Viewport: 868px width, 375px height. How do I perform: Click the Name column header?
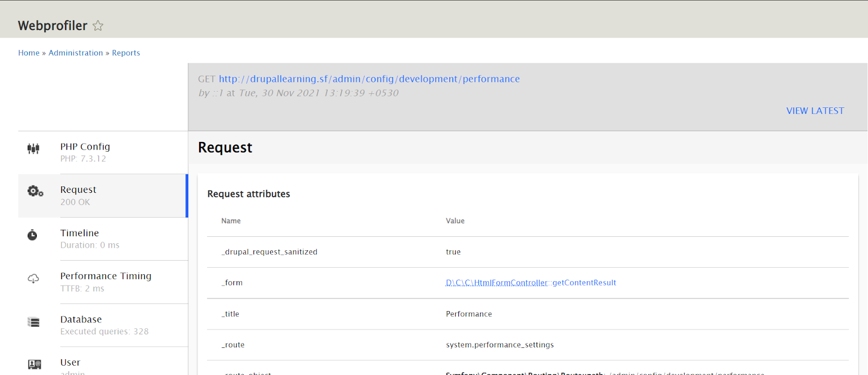tap(231, 221)
